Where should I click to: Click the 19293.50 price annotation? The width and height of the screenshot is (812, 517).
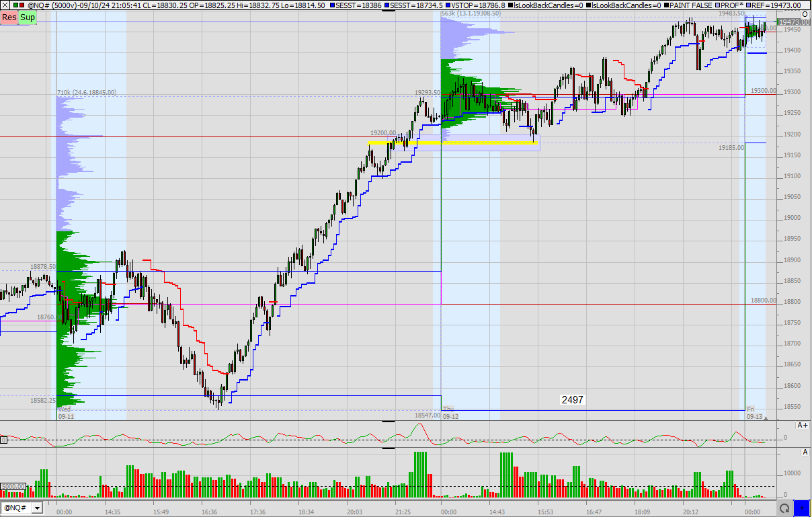pyautogui.click(x=428, y=93)
